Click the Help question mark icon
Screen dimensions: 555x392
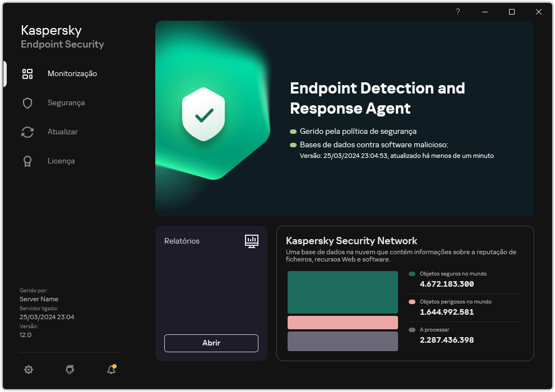[458, 12]
